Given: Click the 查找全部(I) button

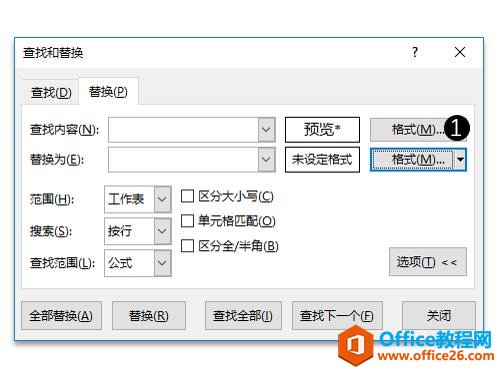Looking at the screenshot, I should (243, 316).
